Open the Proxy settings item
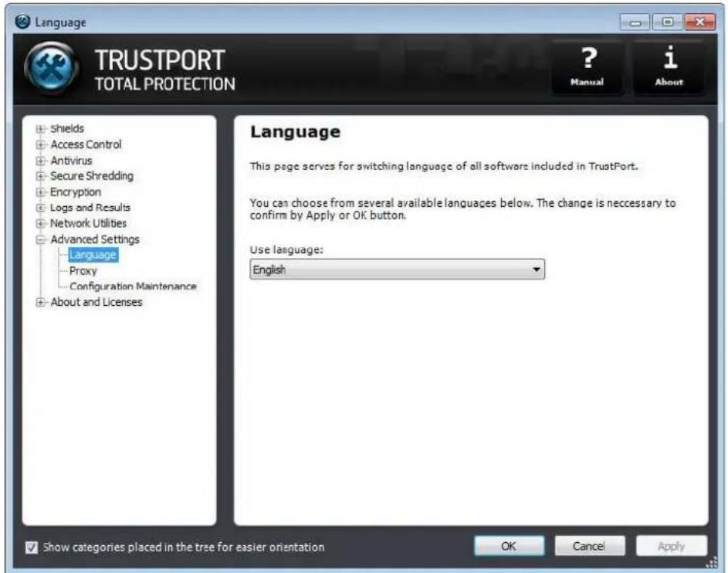Viewport: 728px width, 573px height. [x=83, y=271]
